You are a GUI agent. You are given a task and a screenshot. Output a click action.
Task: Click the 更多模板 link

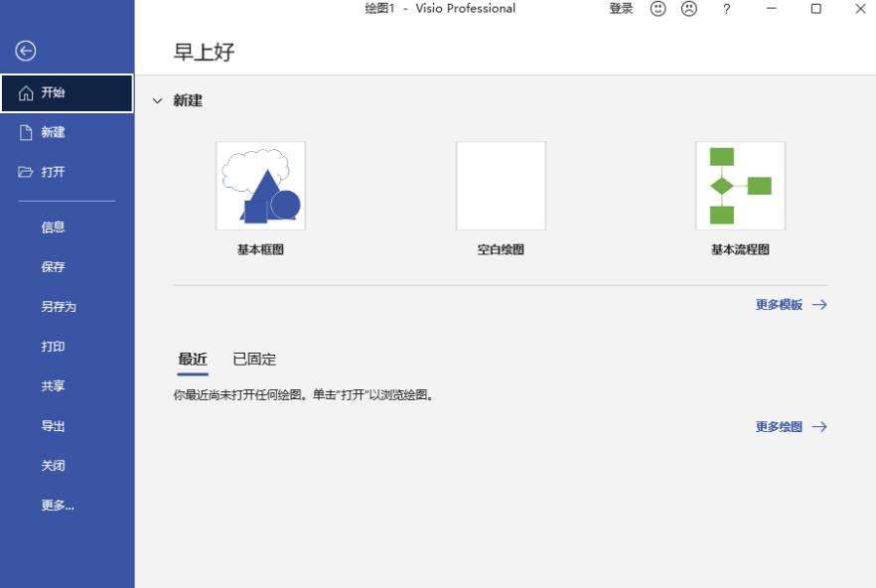pos(791,305)
